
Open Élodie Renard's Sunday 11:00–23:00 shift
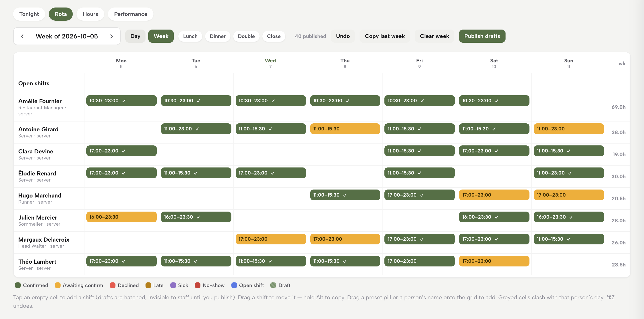[x=569, y=173]
